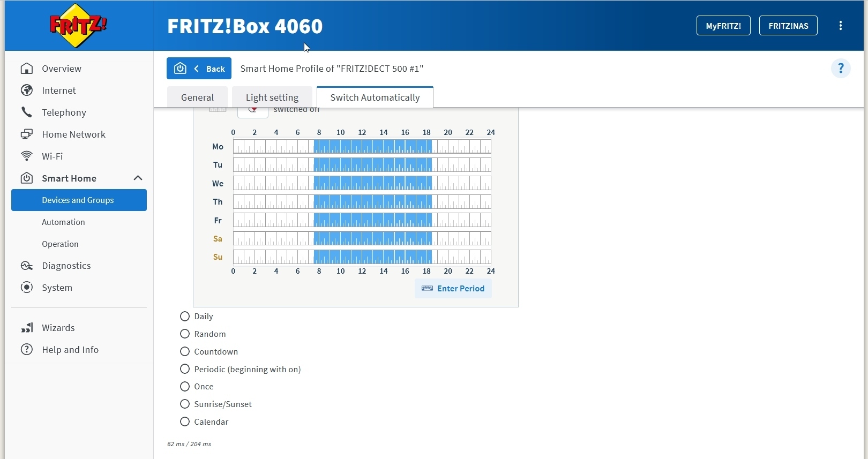Open Devices and Groups menu item

79,200
